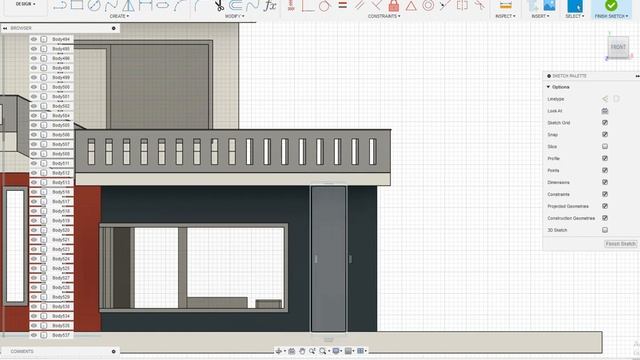Click the Finish Sketch button in palette
Viewport: 640px width, 360px height.
coord(620,244)
